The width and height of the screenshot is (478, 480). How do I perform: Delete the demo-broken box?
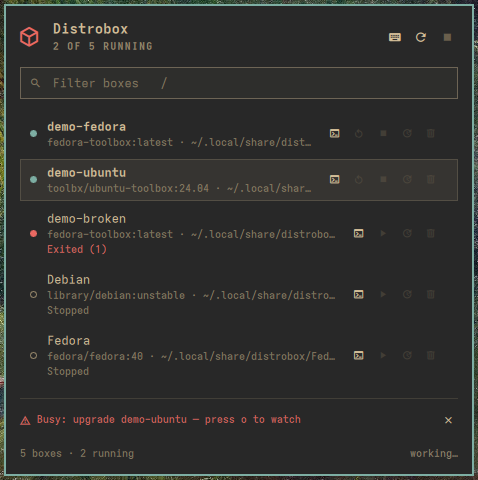click(x=431, y=233)
